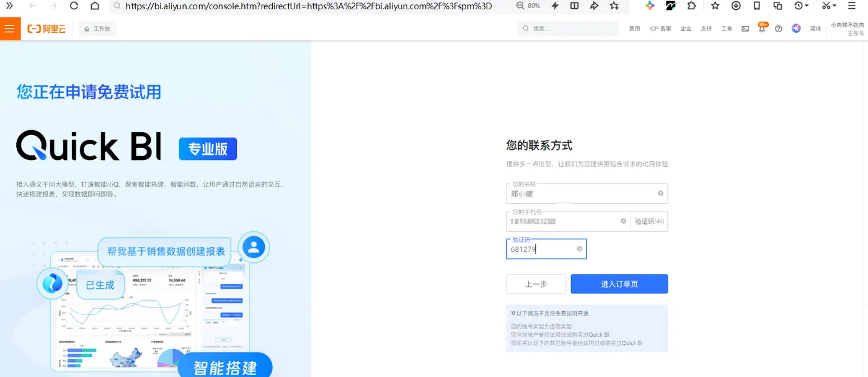Viewport: 868px width, 377px height.
Task: Open the history clock dropdown
Action: tap(801, 6)
